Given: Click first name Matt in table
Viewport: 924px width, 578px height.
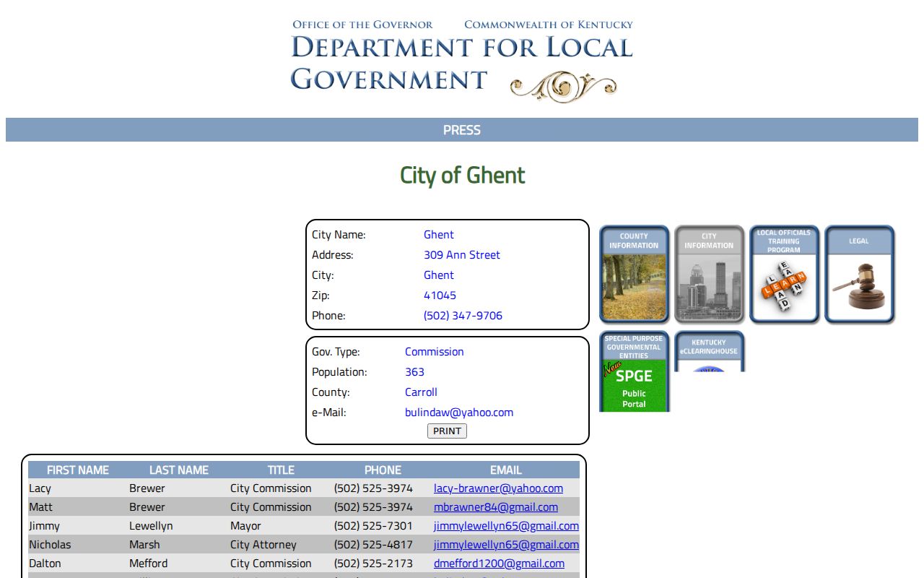Looking at the screenshot, I should click(40, 507).
